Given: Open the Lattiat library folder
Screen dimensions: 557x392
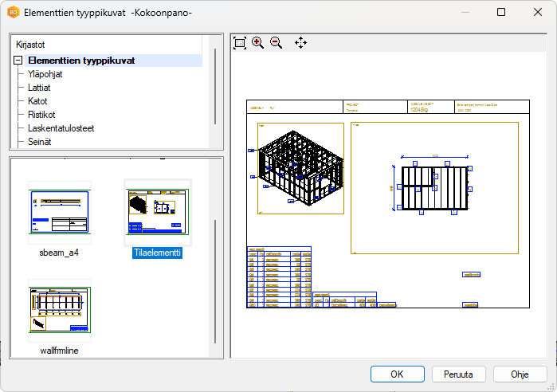Looking at the screenshot, I should click(x=39, y=88).
